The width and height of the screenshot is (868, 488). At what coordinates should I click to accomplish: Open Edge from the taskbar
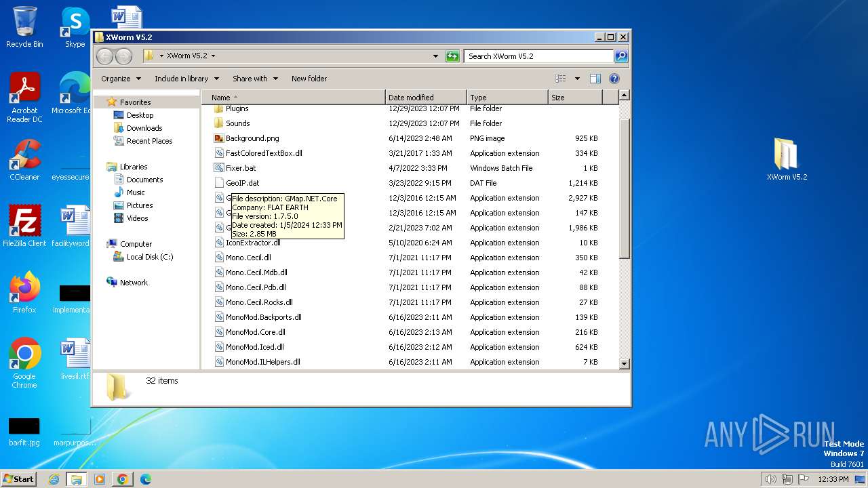click(x=145, y=479)
